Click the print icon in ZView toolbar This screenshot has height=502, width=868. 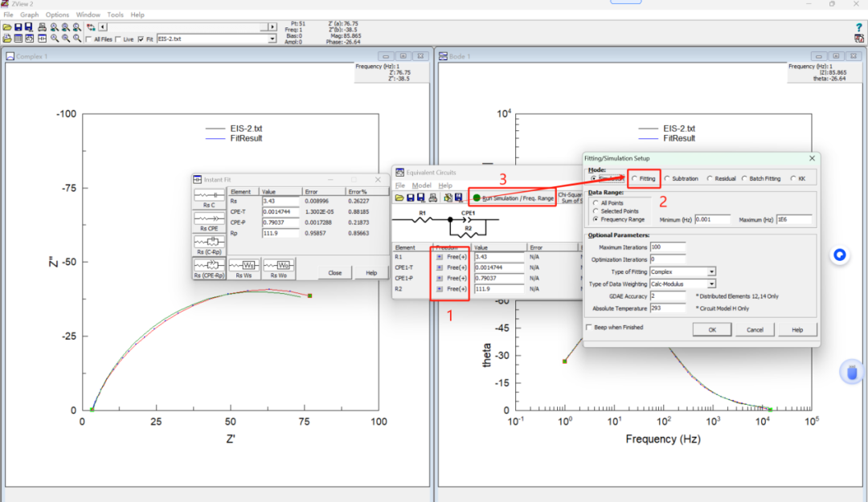click(x=42, y=27)
